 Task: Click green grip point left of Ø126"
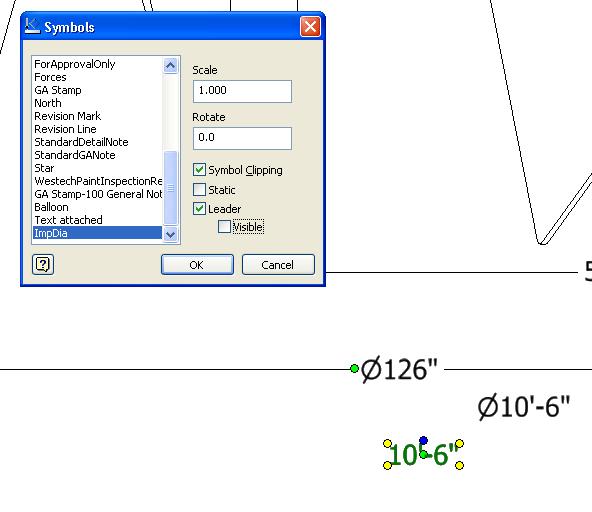(354, 369)
